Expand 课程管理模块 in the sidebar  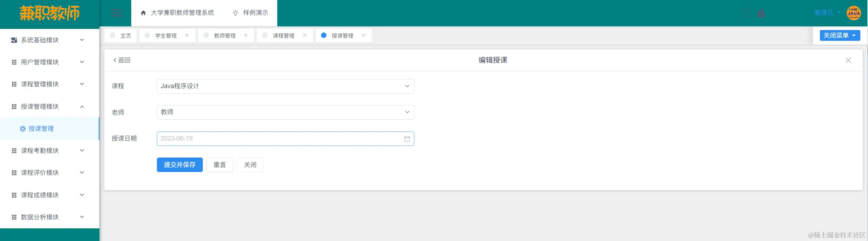(50, 84)
